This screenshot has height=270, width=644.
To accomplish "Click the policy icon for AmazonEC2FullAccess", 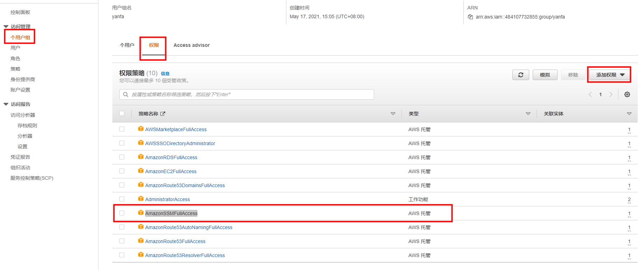I will click(x=141, y=171).
